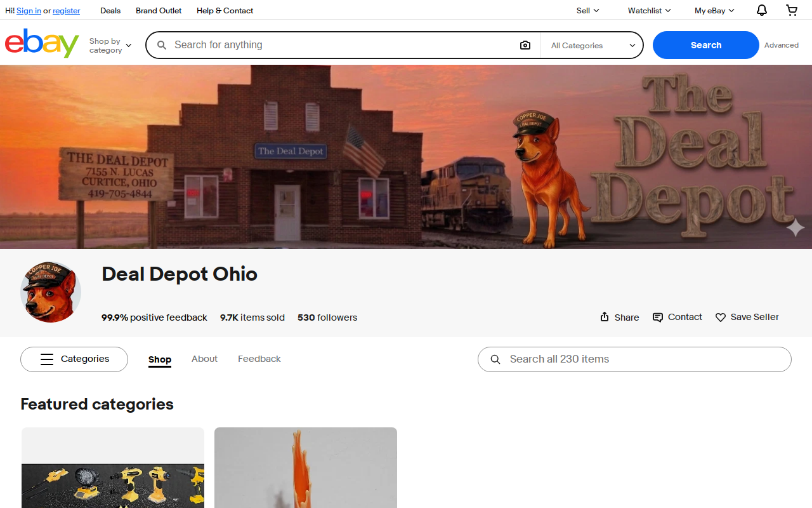Expand the Watchlist dropdown
Screen dimensions: 812x508
(x=649, y=10)
